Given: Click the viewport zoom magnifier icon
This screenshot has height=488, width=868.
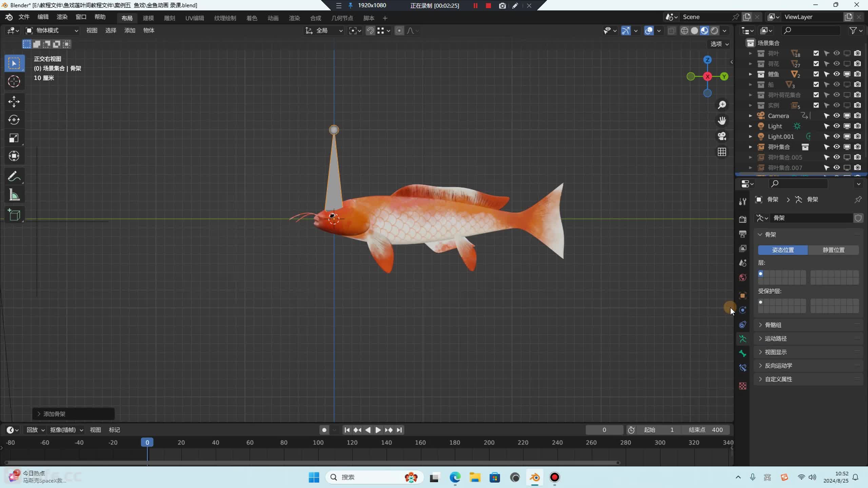Looking at the screenshot, I should [x=722, y=105].
